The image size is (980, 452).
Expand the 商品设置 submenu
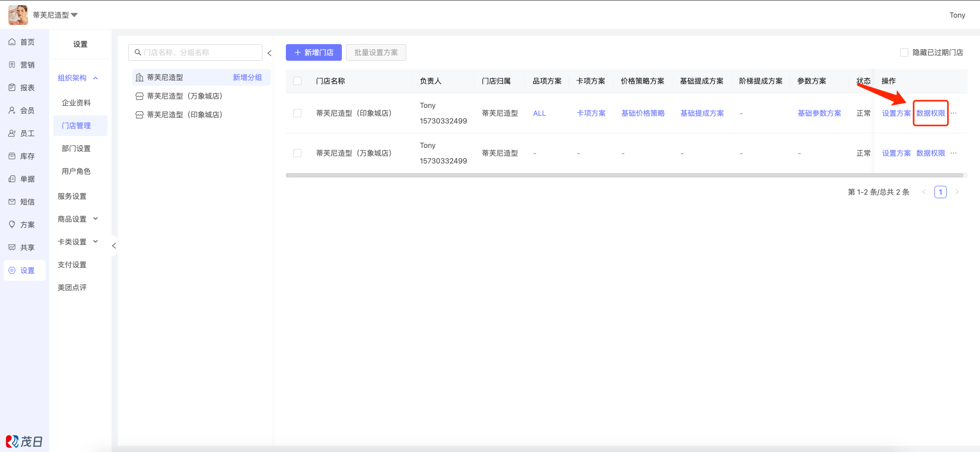pos(95,219)
